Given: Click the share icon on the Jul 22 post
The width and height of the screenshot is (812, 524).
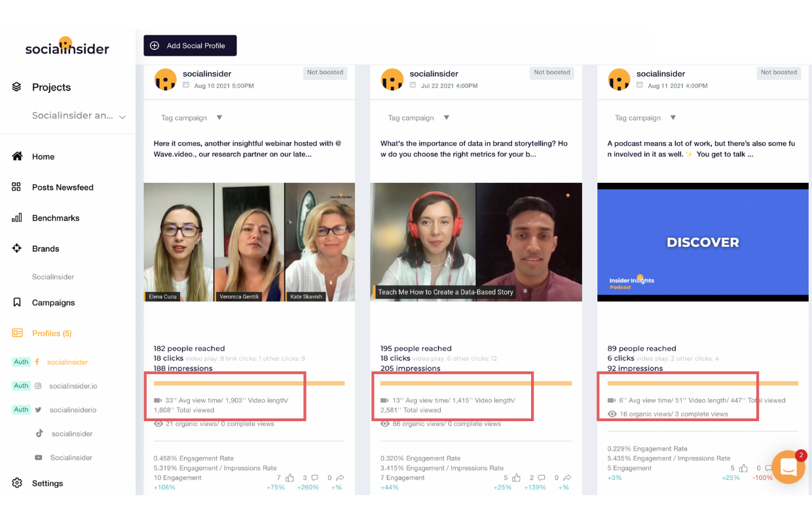Looking at the screenshot, I should point(567,478).
